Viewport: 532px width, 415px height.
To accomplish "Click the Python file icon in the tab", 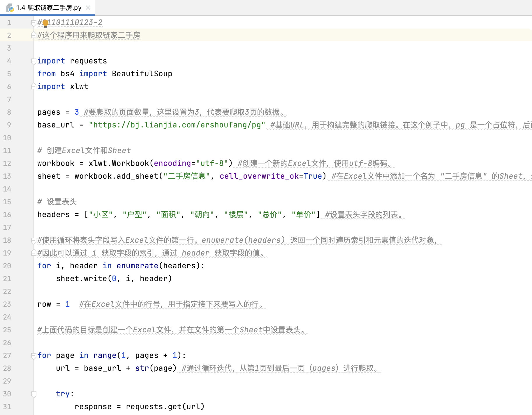I will click(10, 8).
